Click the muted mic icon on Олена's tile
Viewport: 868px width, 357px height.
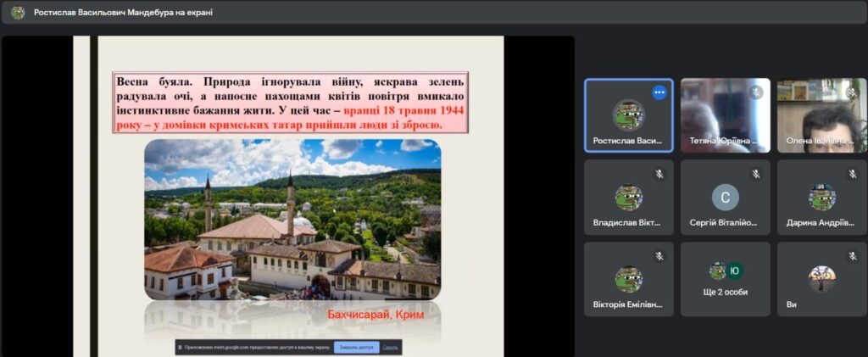[x=853, y=92]
